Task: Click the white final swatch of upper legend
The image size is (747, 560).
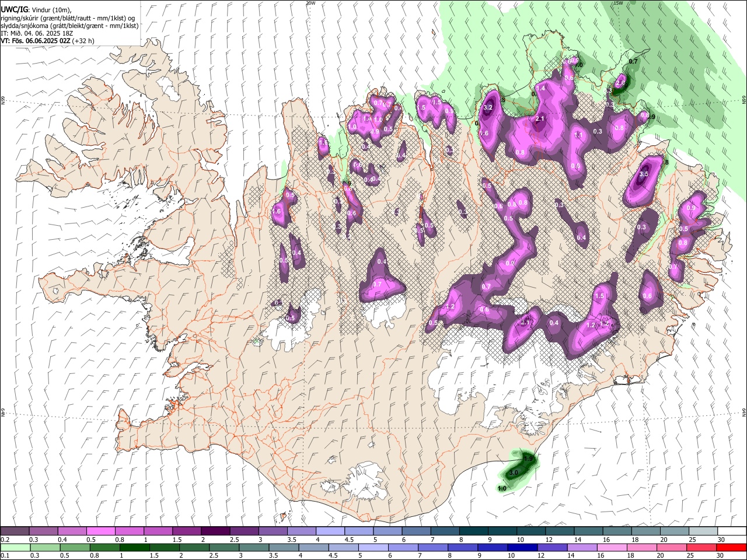Action: pyautogui.click(x=732, y=531)
